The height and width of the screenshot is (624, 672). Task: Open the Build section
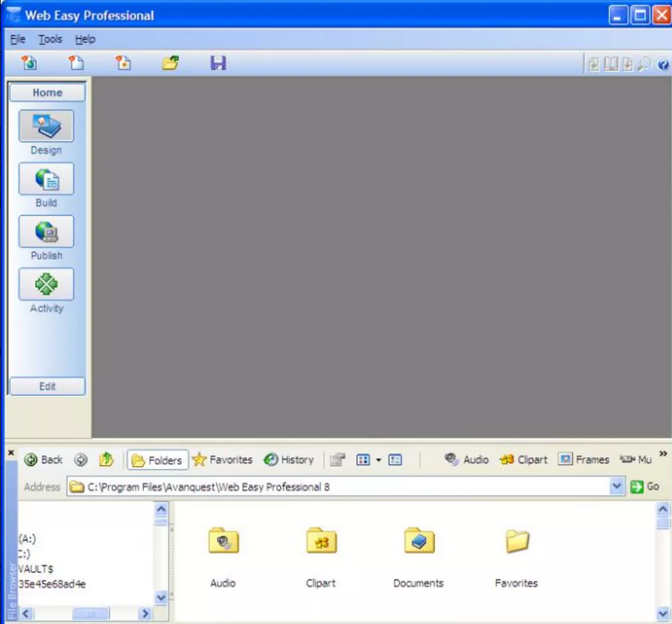click(x=46, y=179)
